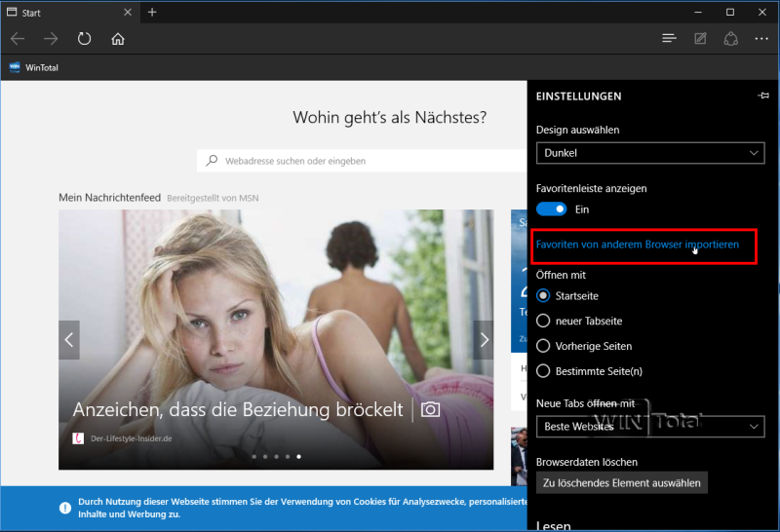The width and height of the screenshot is (780, 532).
Task: Select the Vorherige Seiten radio option
Action: click(x=543, y=346)
